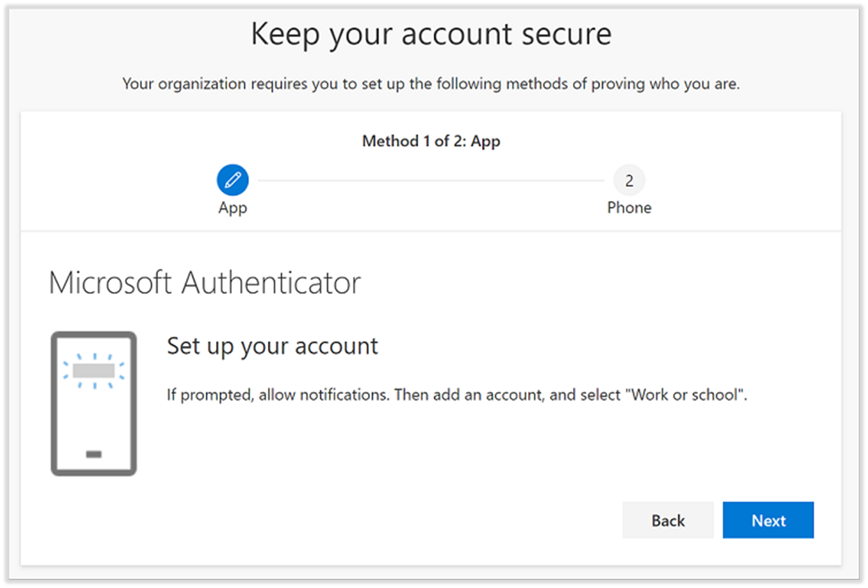The image size is (868, 588).
Task: Select the pencil glyph inside the blue circle
Action: point(232,180)
